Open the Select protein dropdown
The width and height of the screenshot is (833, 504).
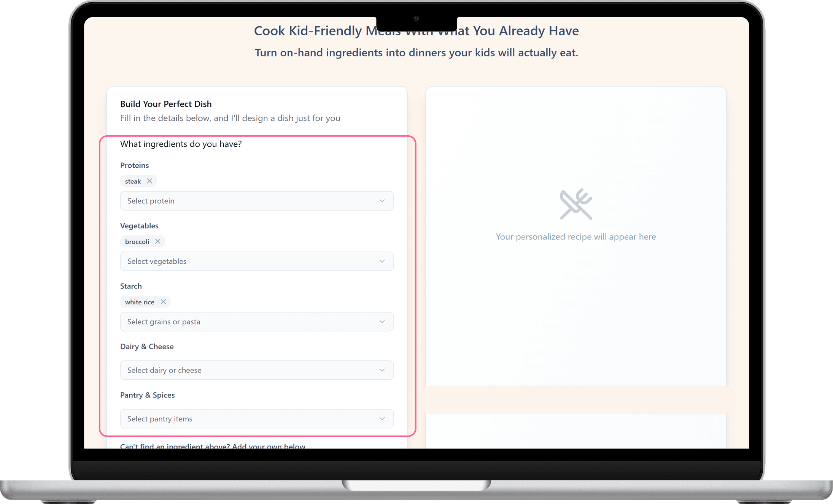257,201
